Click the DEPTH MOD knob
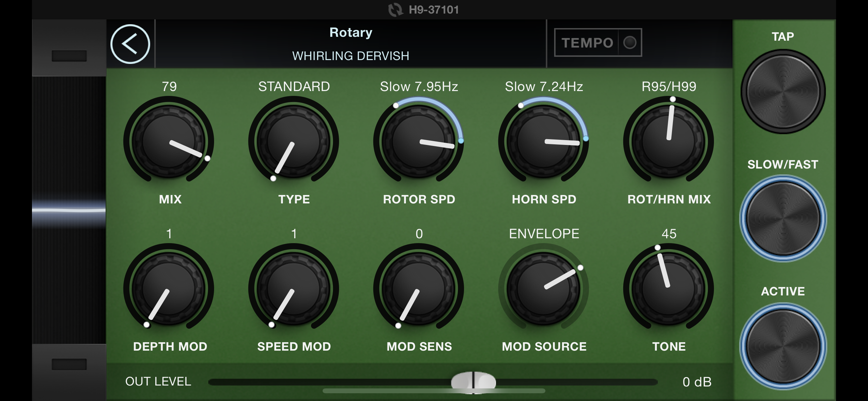 coord(169,288)
